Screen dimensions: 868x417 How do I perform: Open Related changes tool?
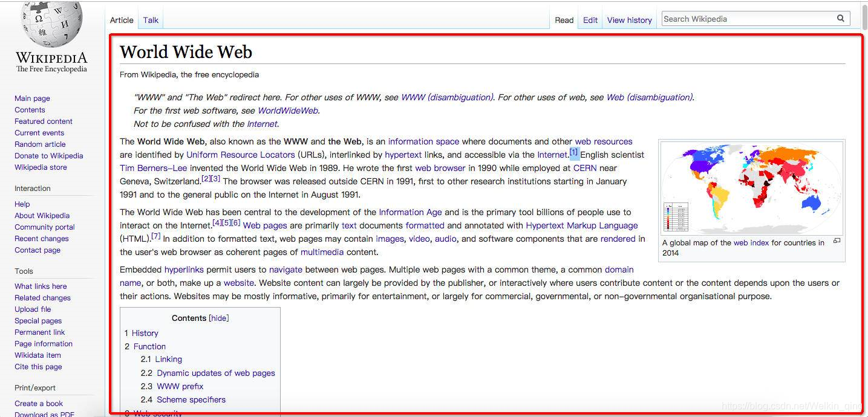coord(42,298)
